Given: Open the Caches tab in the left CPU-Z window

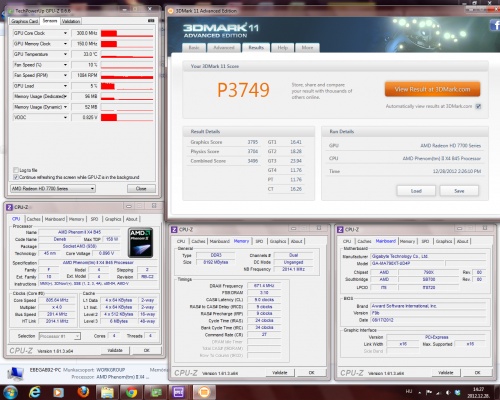Looking at the screenshot, I should (x=34, y=219).
